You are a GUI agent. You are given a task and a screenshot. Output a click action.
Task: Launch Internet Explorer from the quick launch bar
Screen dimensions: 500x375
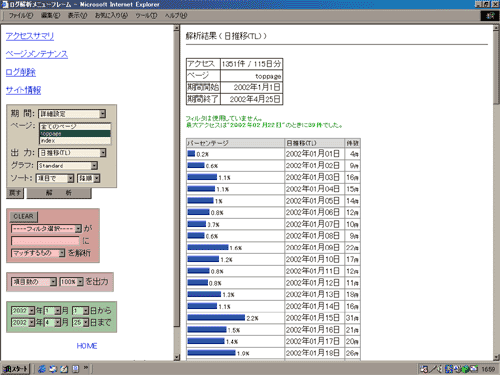click(x=42, y=369)
